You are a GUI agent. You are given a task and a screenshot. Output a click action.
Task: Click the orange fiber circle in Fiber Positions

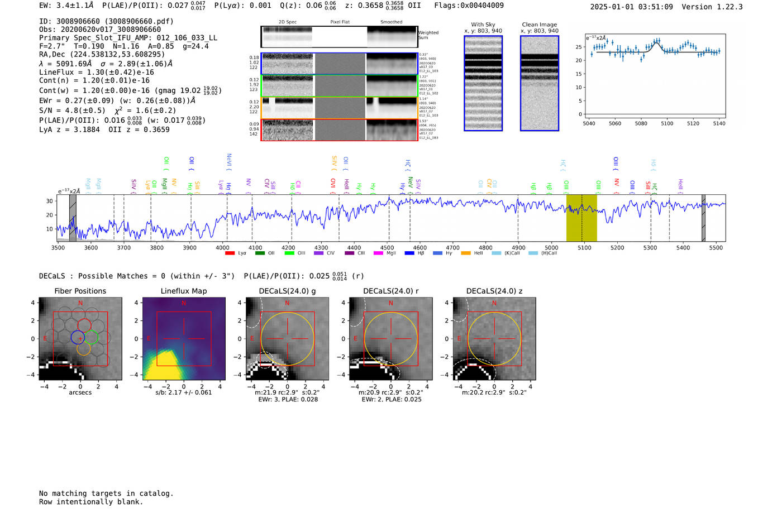click(x=84, y=349)
